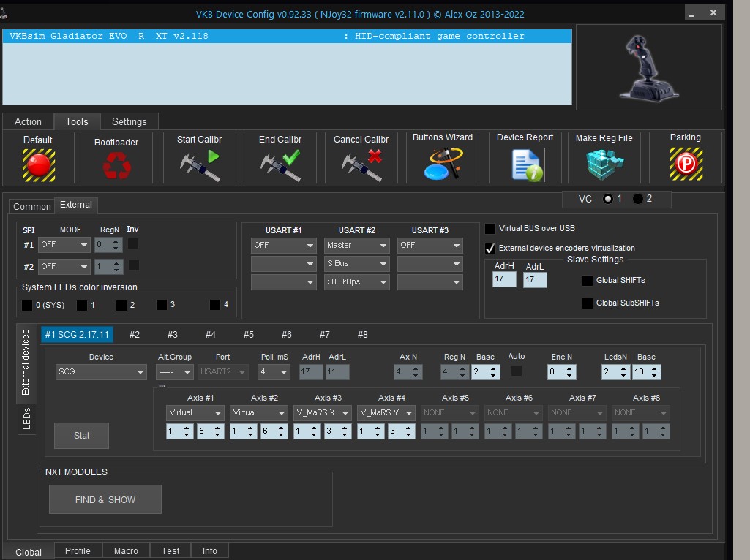Open the Poll, mS dropdown

tap(274, 371)
